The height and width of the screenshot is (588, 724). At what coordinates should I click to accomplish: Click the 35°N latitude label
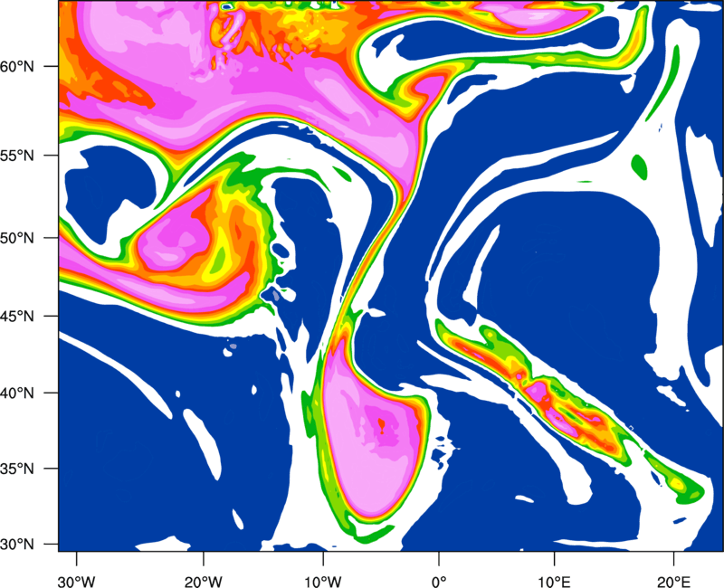[17, 469]
